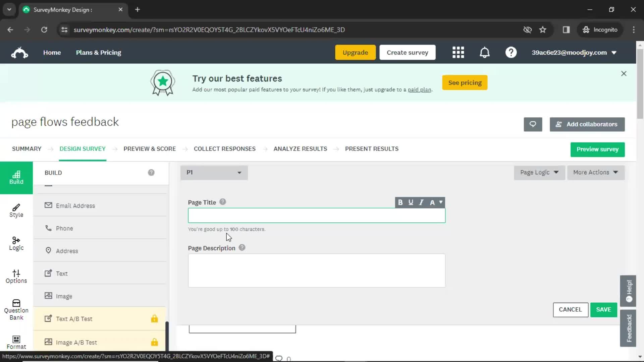Click the Home navigation link
This screenshot has height=362, width=644.
[x=52, y=53]
